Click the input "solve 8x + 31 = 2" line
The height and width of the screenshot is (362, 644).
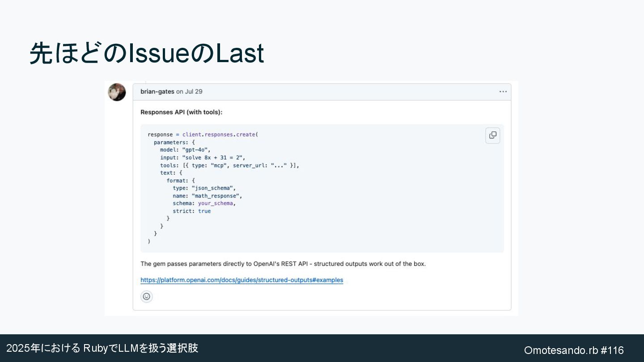tap(203, 157)
